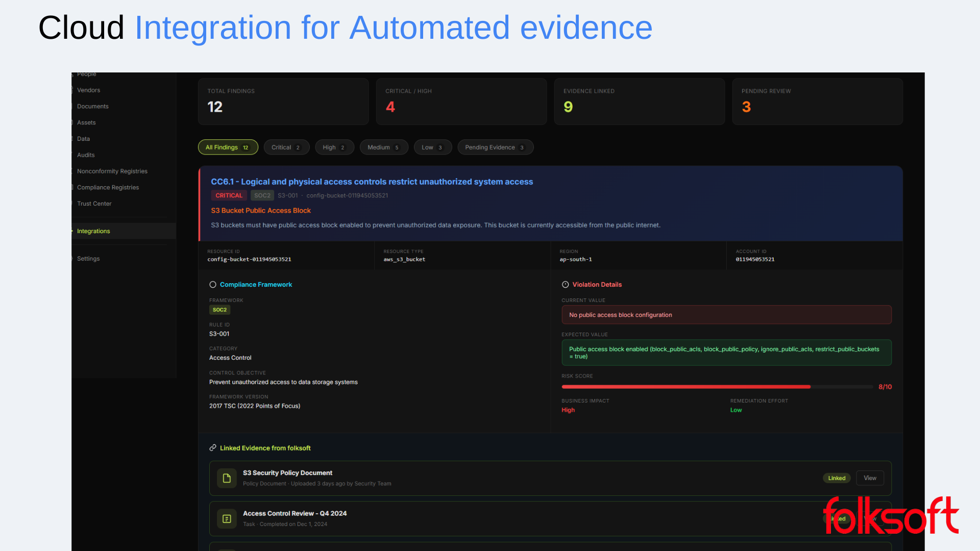Viewport: 980px width, 551px height.
Task: View the S3 Security Policy Document
Action: (870, 478)
